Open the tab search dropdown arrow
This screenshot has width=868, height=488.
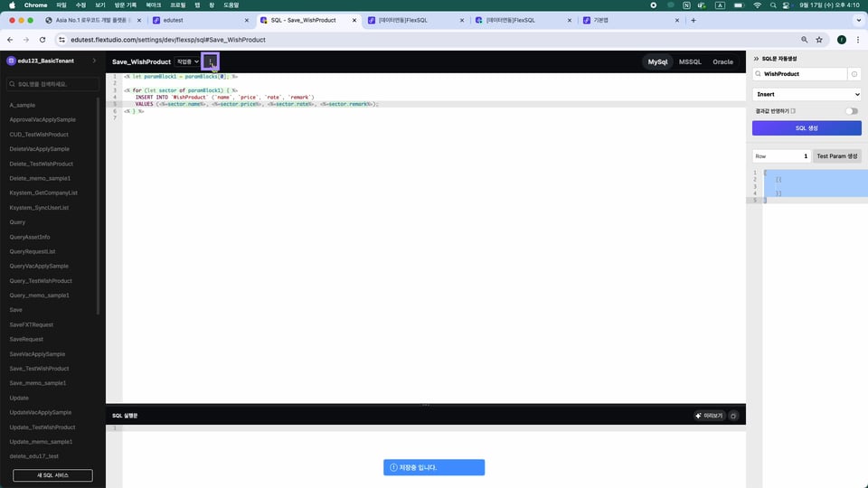coord(859,20)
